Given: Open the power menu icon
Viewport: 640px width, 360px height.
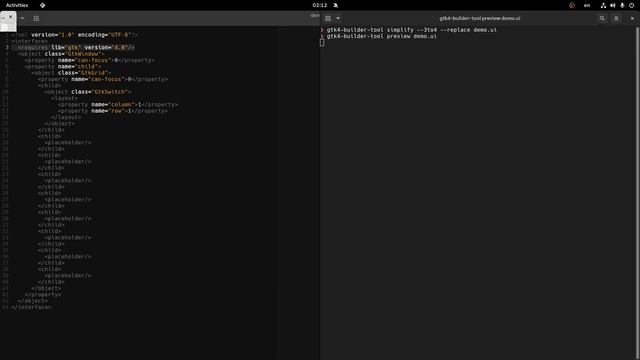Looking at the screenshot, I should (x=631, y=5).
